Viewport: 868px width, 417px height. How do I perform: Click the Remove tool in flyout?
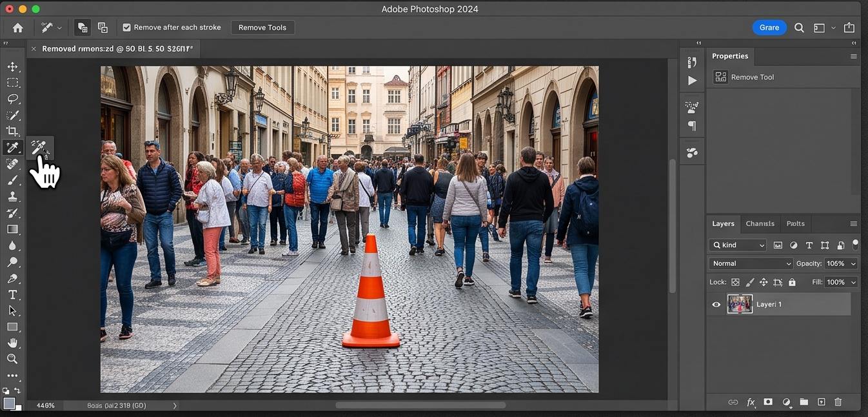(x=39, y=148)
